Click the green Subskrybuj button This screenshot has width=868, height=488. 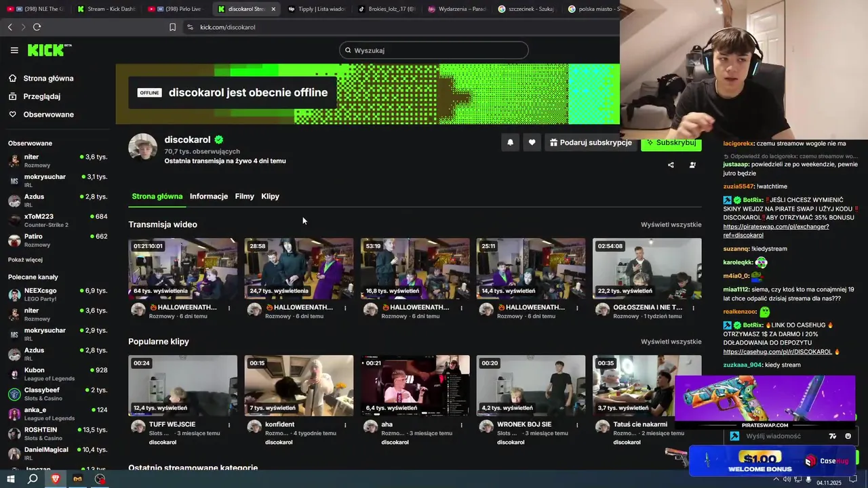click(x=671, y=143)
